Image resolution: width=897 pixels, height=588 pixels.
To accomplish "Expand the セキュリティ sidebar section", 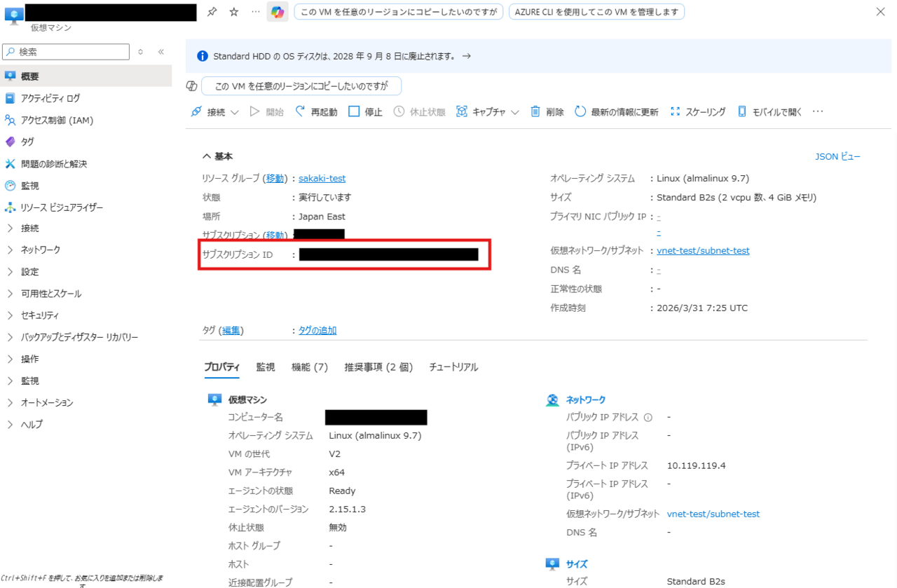I will [39, 315].
